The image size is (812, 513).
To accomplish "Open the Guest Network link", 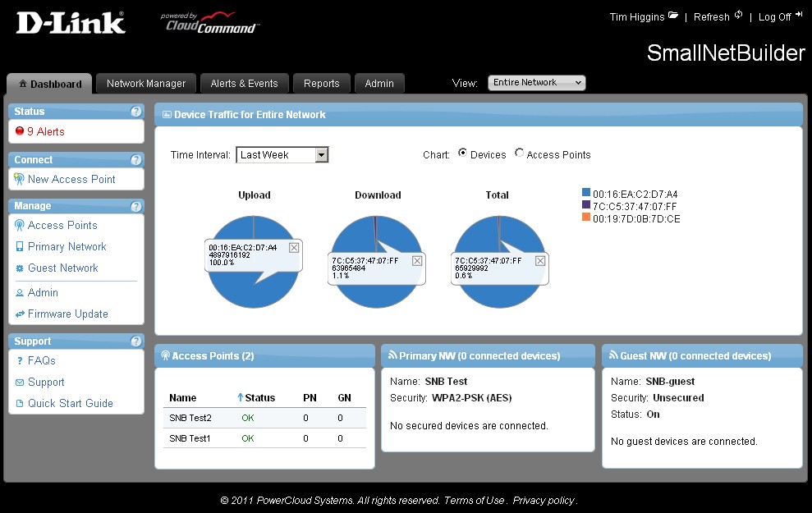I will click(x=62, y=268).
